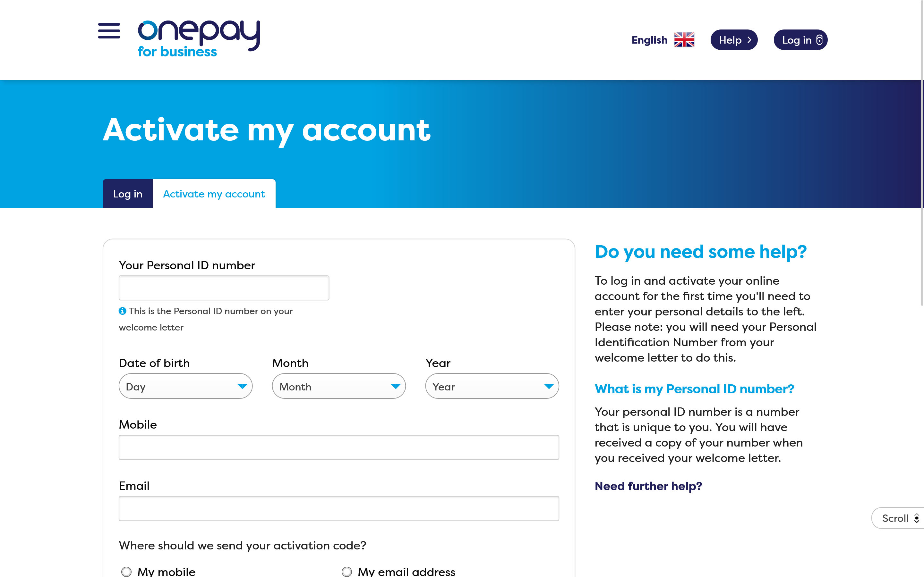Click into the Mobile input field
924x577 pixels.
339,447
